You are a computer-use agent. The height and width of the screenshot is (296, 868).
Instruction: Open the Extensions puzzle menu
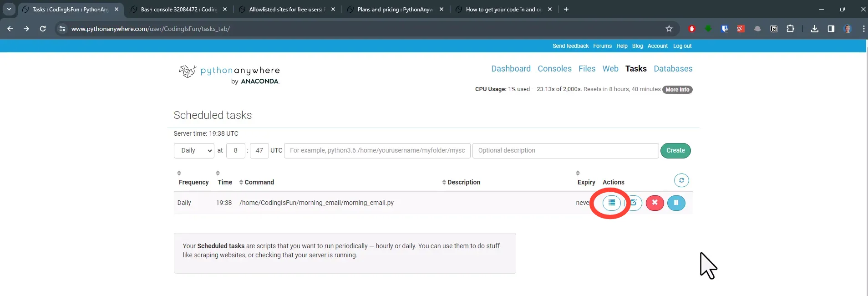(790, 29)
